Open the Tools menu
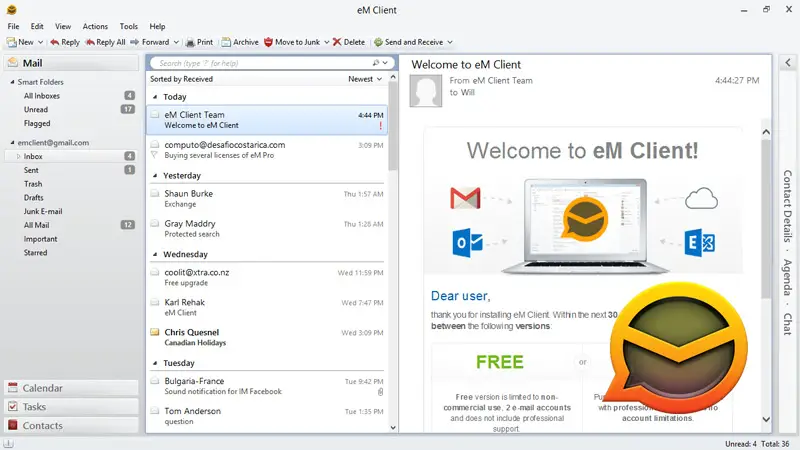The height and width of the screenshot is (450, 800). click(x=129, y=27)
